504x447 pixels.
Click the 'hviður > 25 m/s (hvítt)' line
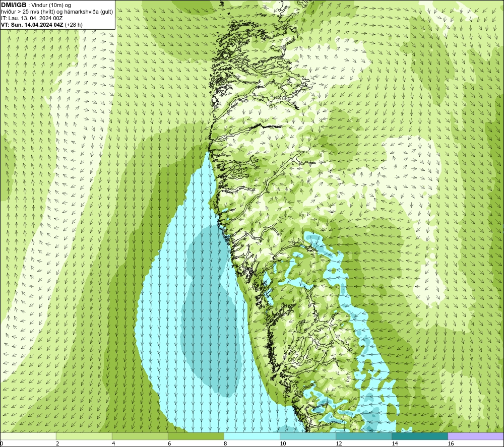[x=27, y=12]
